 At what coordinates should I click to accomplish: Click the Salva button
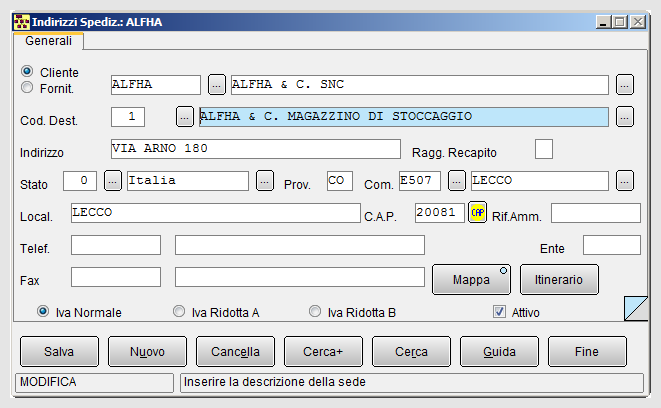59,352
